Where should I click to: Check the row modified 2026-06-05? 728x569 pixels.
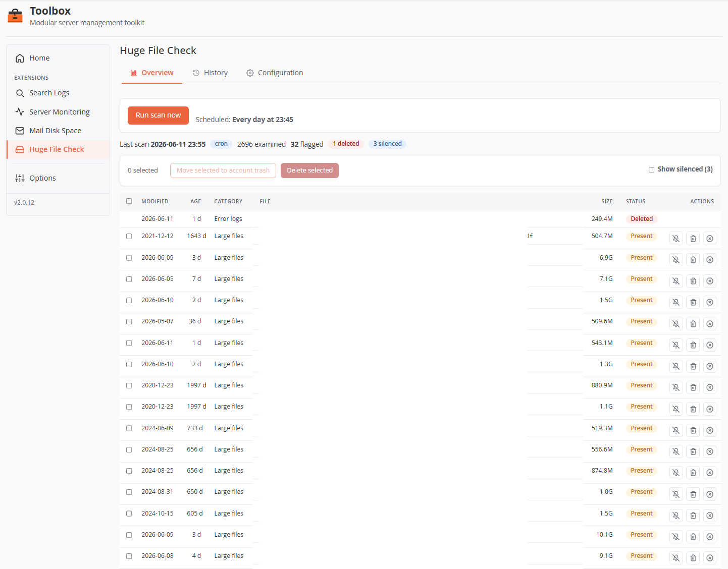(x=129, y=279)
